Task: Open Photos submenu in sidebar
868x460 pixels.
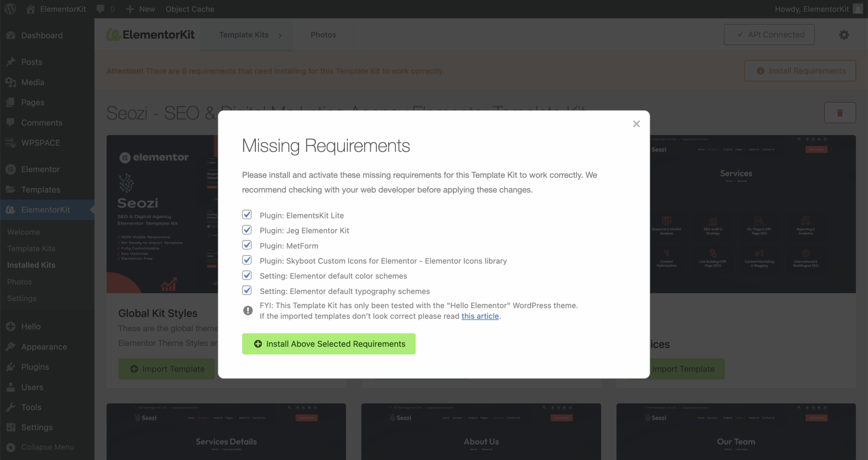Action: click(x=19, y=282)
